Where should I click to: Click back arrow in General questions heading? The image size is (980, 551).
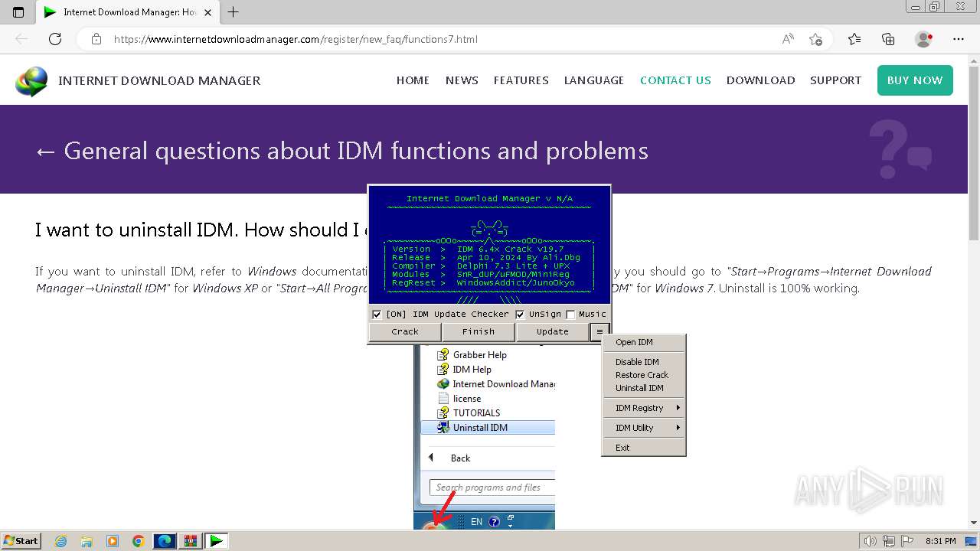[x=45, y=152]
